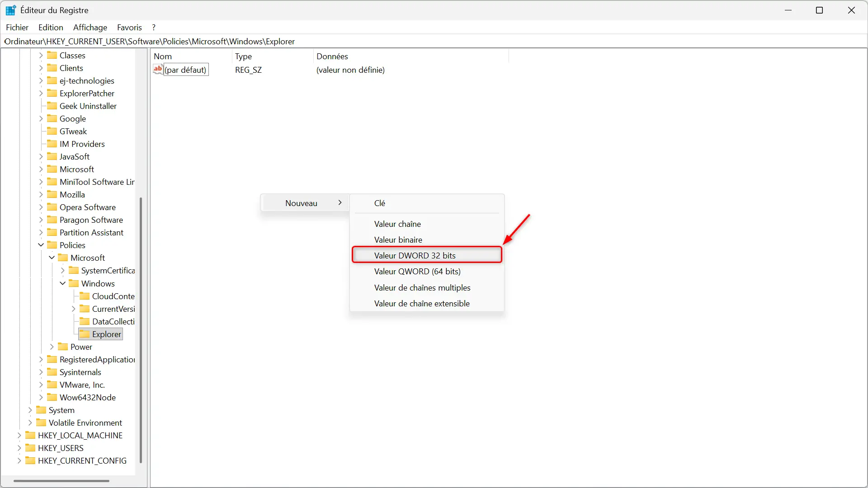This screenshot has width=868, height=488.
Task: Expand the Wow6432Node key
Action: point(41,397)
